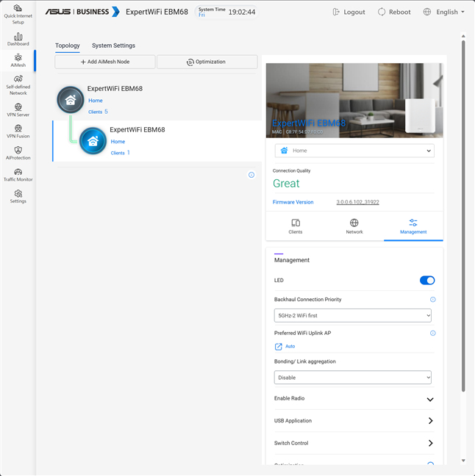Open the English language dropdown
This screenshot has width=475, height=476.
coord(443,12)
